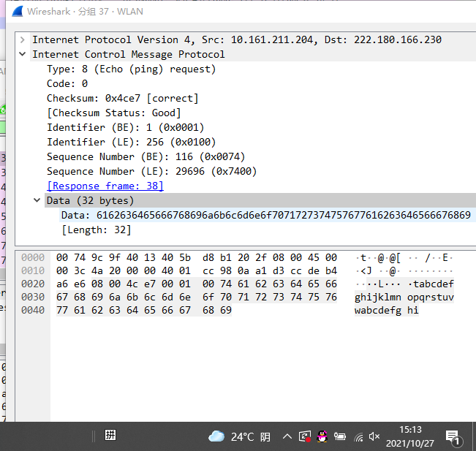Click the muted volume speaker icon
This screenshot has width=476, height=451.
(374, 436)
